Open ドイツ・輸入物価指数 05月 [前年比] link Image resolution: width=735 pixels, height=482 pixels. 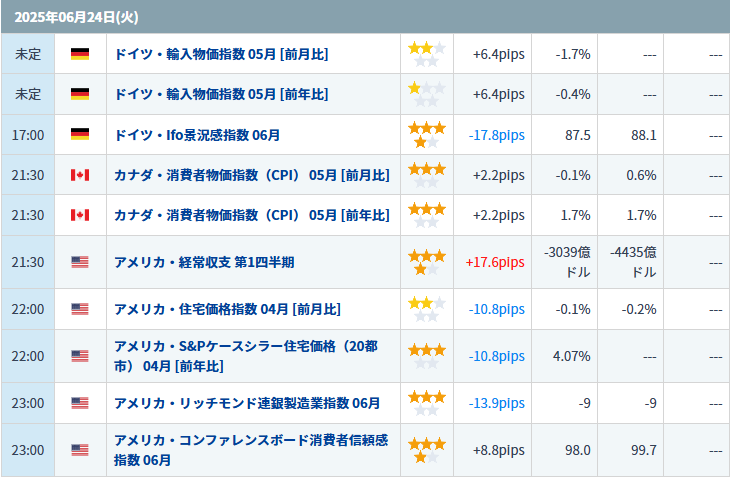(x=221, y=94)
